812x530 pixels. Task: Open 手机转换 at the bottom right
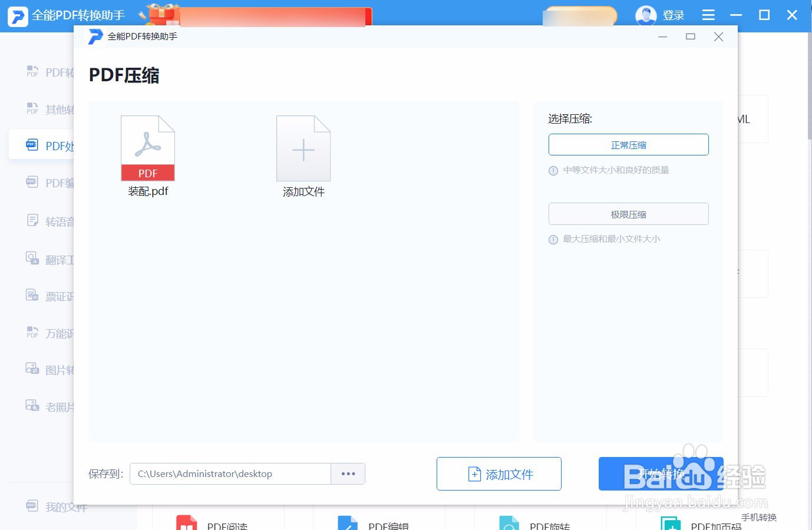(759, 518)
